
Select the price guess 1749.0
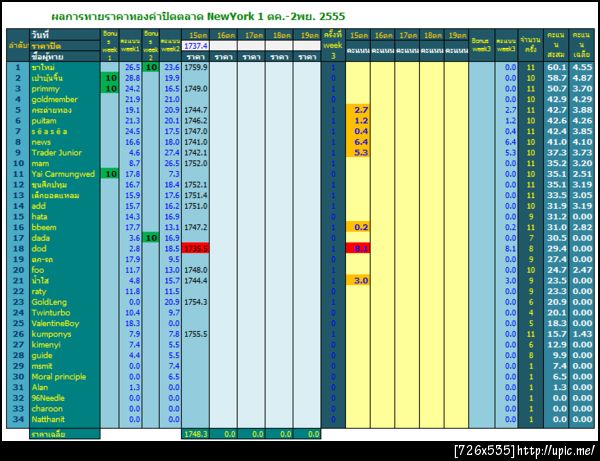coord(196,89)
